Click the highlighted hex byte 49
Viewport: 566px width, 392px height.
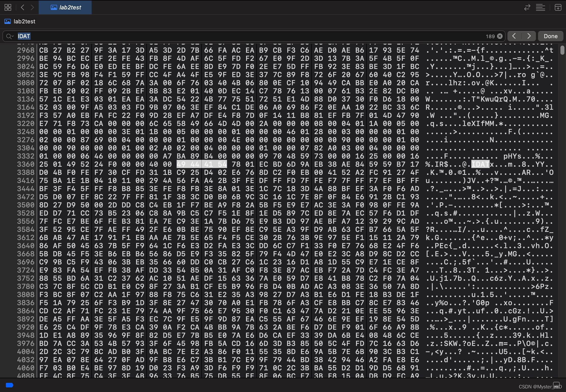click(x=181, y=164)
